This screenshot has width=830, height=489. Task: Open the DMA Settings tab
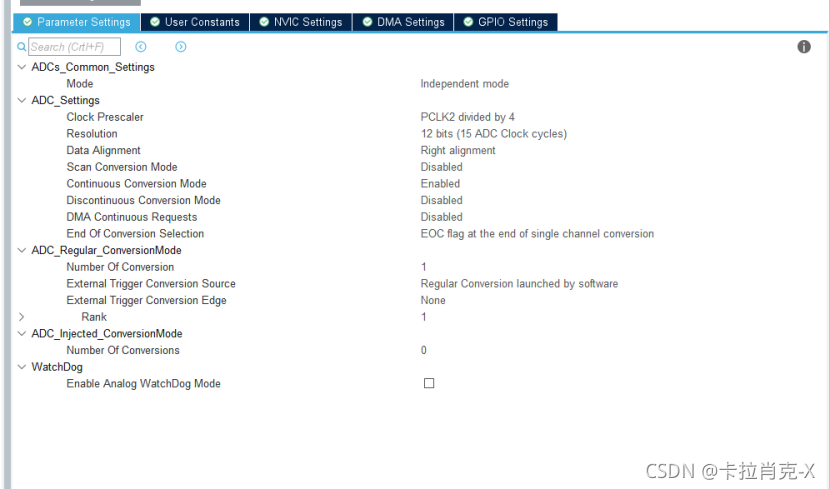click(x=403, y=22)
